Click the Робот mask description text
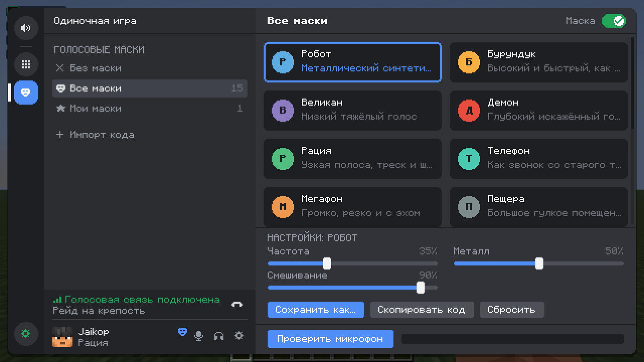This screenshot has width=644, height=362. 366,68
